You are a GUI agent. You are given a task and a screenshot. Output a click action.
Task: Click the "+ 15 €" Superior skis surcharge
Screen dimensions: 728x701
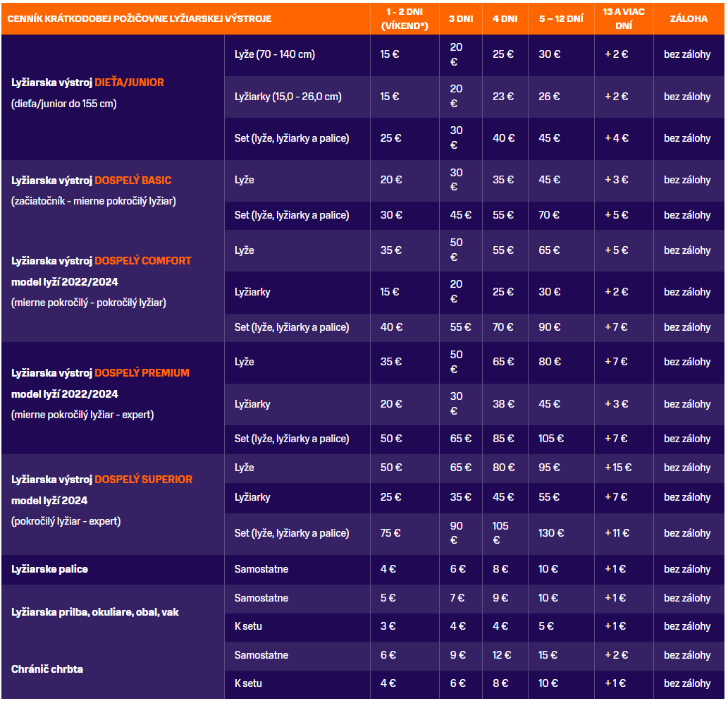617,468
